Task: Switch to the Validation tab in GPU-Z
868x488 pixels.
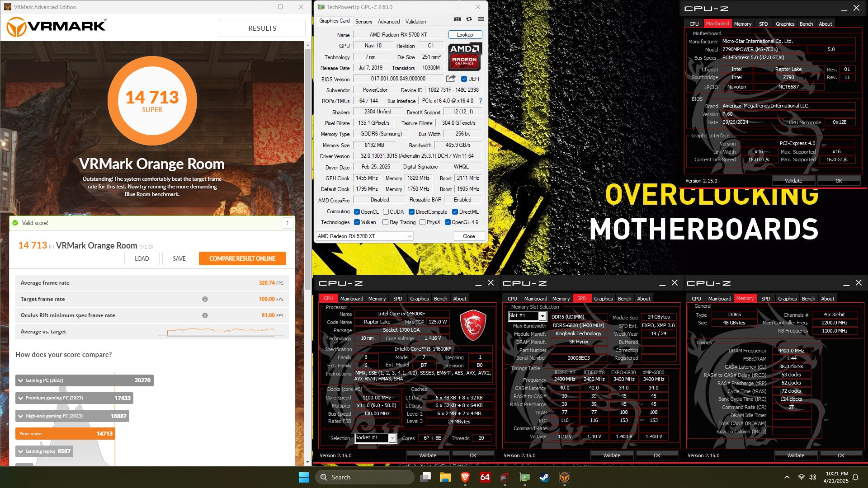Action: pos(415,21)
